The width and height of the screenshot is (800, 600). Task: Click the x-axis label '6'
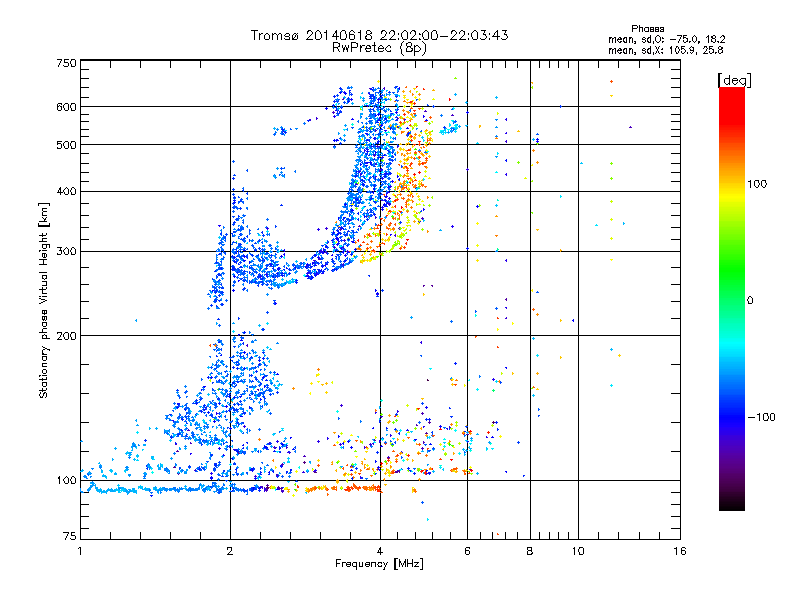point(467,551)
